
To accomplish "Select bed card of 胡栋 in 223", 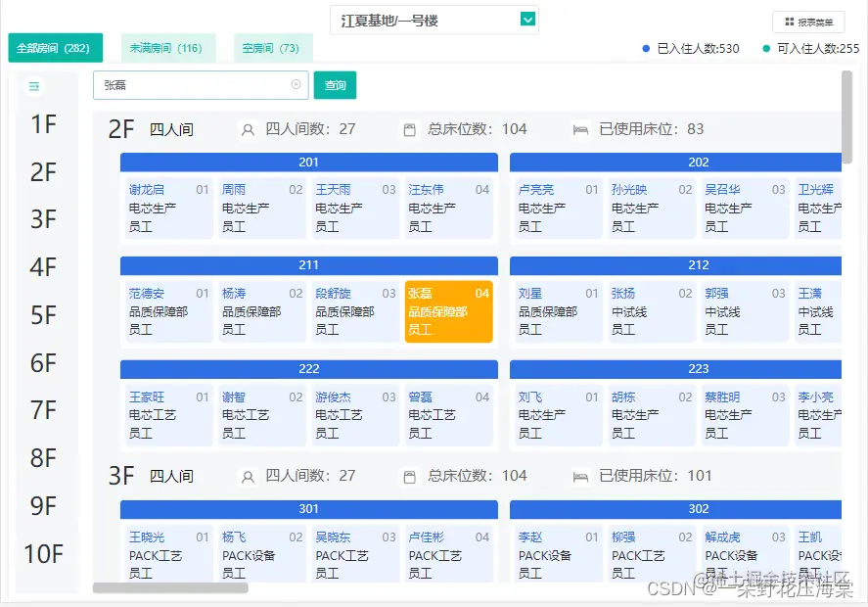I will pyautogui.click(x=652, y=415).
